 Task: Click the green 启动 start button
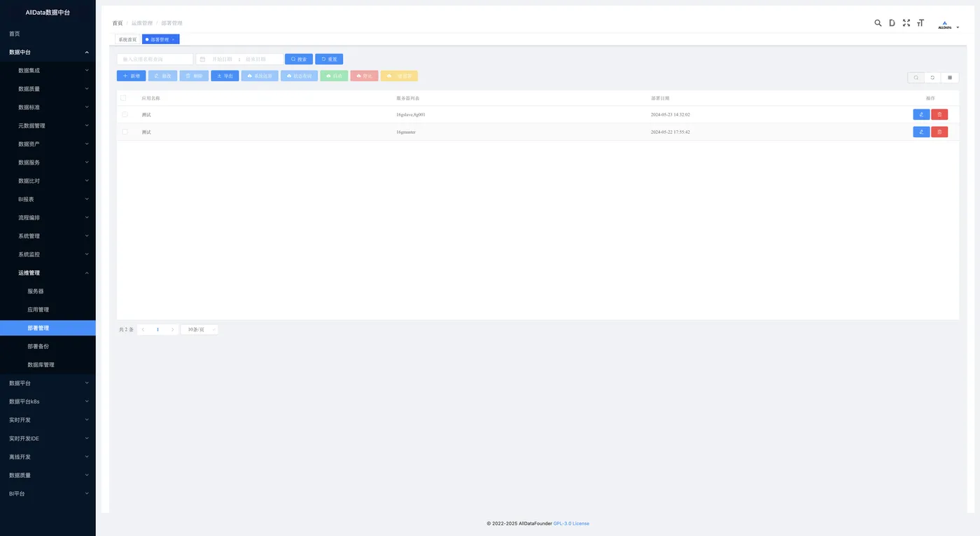[334, 76]
